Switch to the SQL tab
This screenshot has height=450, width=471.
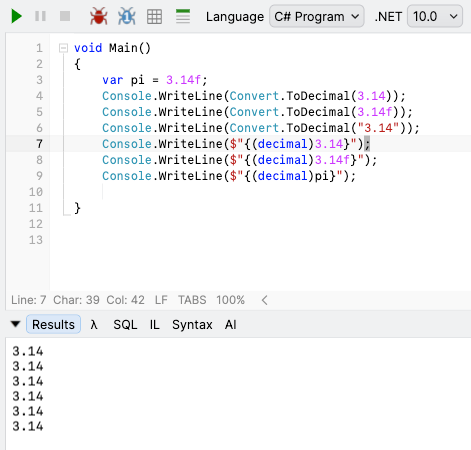point(125,324)
